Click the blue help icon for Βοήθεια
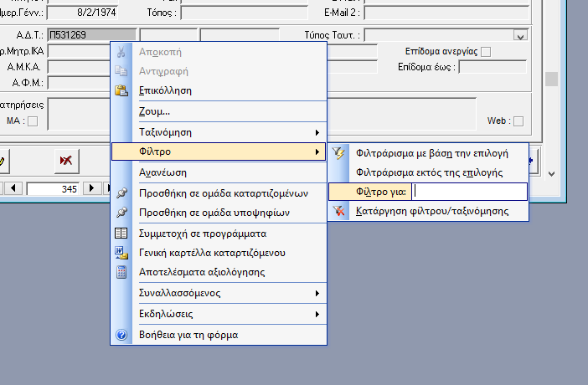588x385 pixels. click(121, 335)
